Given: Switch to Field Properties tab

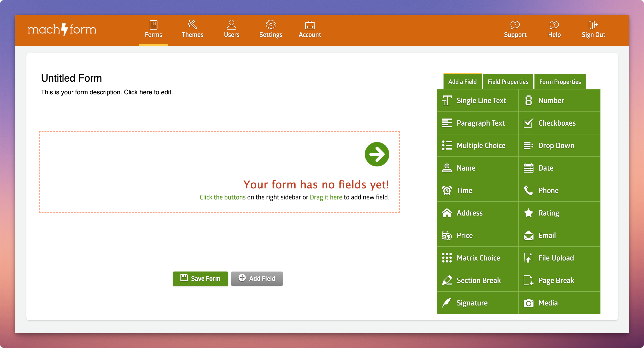Looking at the screenshot, I should 508,82.
